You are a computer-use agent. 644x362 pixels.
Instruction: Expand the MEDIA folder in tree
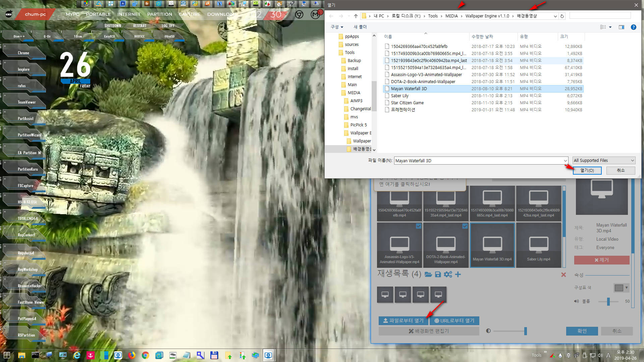[x=354, y=93]
